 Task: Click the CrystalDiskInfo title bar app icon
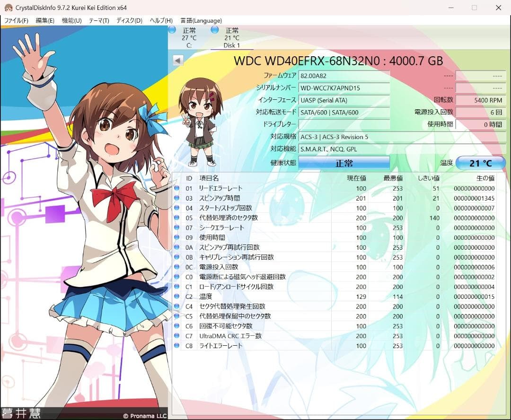(x=9, y=8)
